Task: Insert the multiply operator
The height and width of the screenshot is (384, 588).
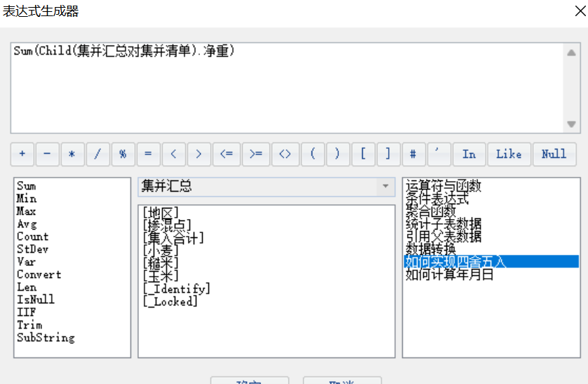Action: 72,154
